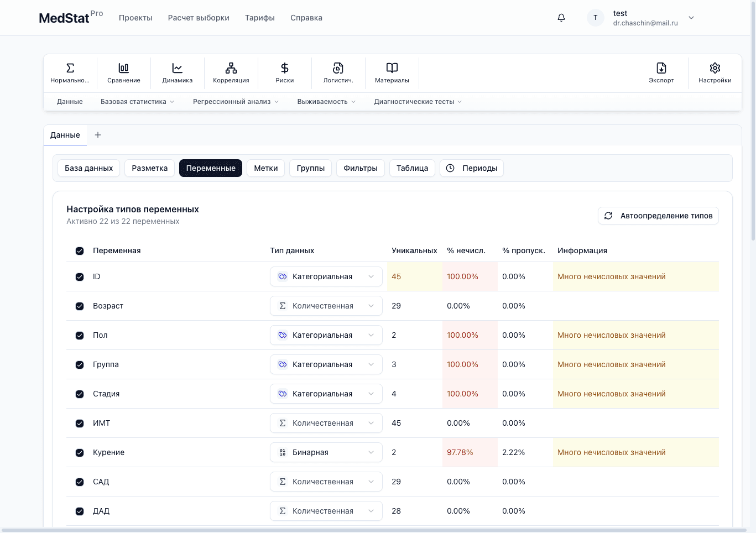Open the Корреляция network tool
756x533 pixels.
pos(231,73)
